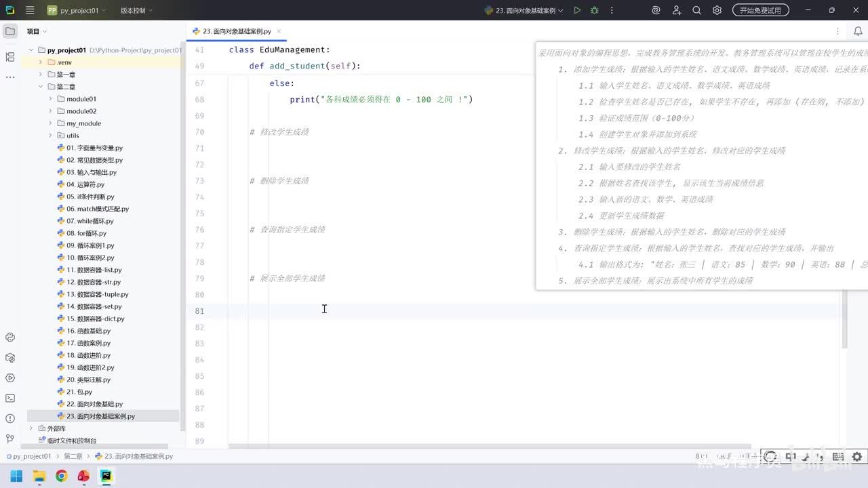Click the editor's vertical scrollbar thumb
The image size is (868, 488).
pos(844,319)
